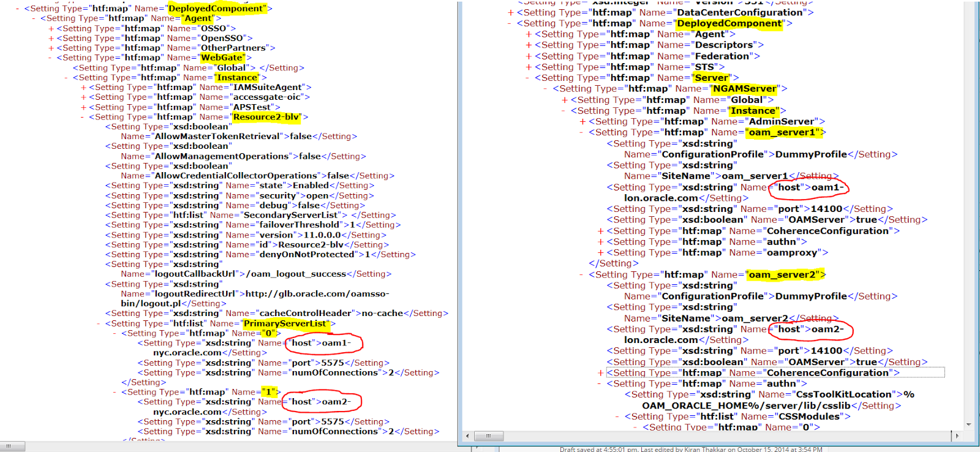Click the highlighted "NGAMServer" name
The height and width of the screenshot is (452, 980).
(x=745, y=89)
